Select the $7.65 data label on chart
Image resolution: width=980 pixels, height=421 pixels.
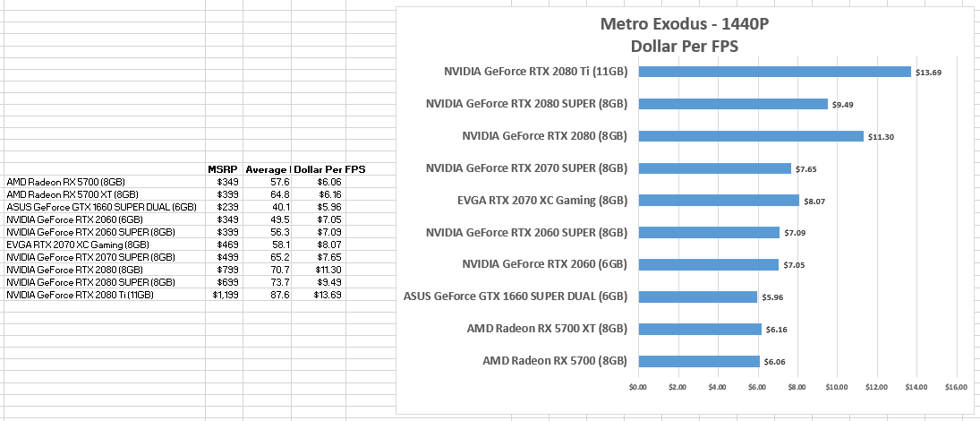coord(806,169)
